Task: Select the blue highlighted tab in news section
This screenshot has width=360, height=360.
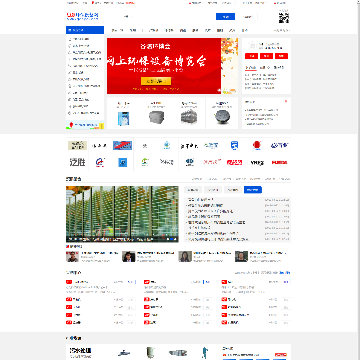Action: (x=253, y=190)
